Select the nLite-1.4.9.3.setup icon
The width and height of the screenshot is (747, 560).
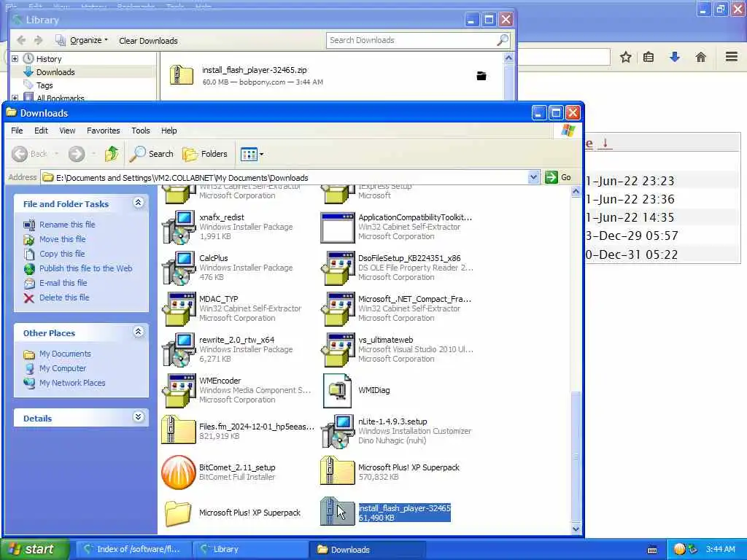click(x=338, y=432)
